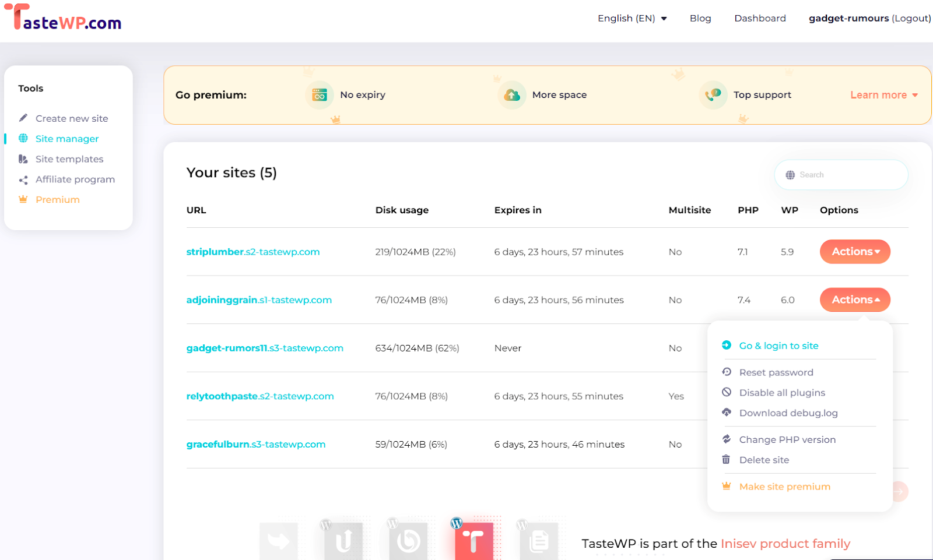This screenshot has height=560, width=933.
Task: Click the Reset password icon
Action: pyautogui.click(x=727, y=372)
